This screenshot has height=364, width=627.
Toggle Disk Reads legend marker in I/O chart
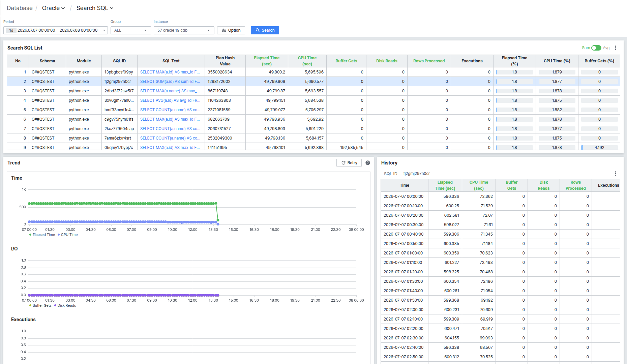[55, 306]
